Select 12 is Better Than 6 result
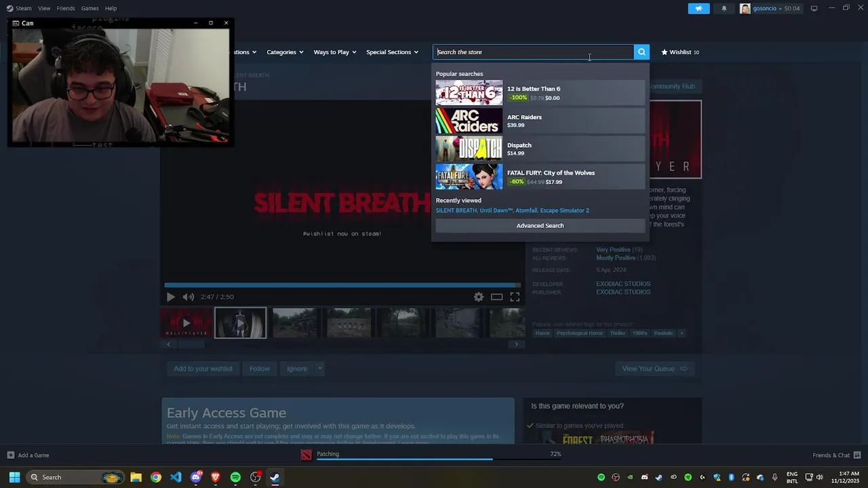The width and height of the screenshot is (868, 488). pyautogui.click(x=540, y=93)
